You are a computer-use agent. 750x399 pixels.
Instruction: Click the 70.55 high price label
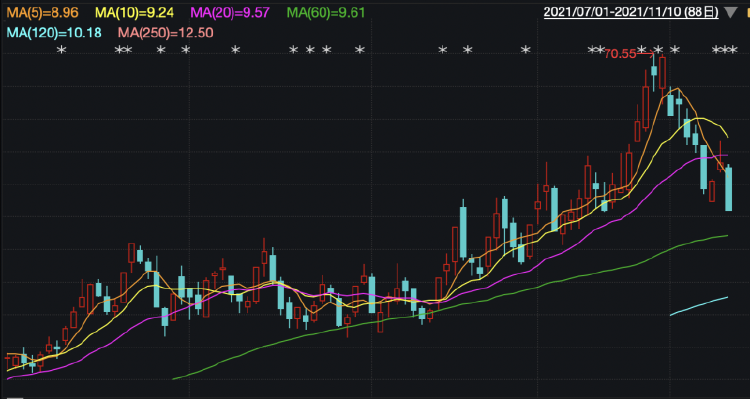pos(620,54)
